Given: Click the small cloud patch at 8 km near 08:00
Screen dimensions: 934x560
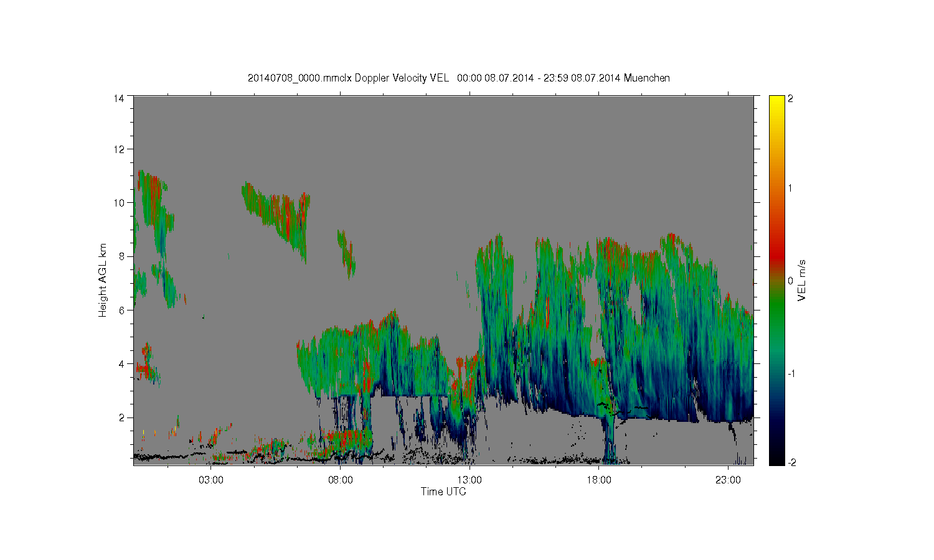Looking at the screenshot, I should [346, 254].
